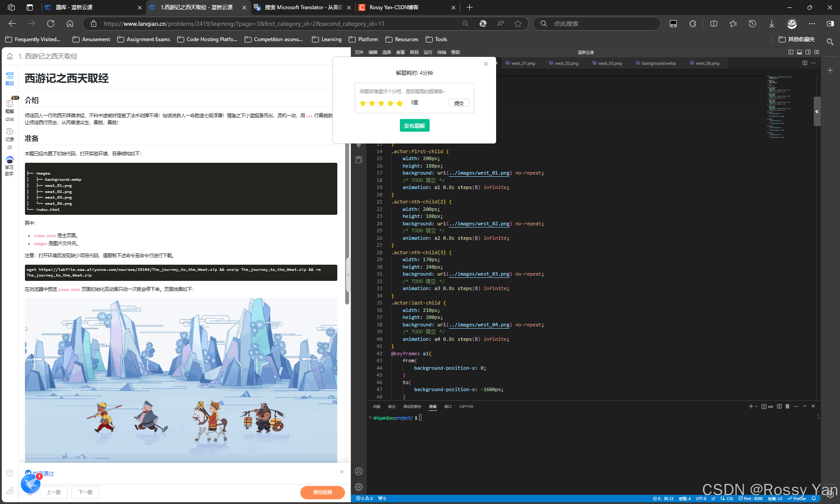
Task: Open notifications via the bell in status bar
Action: click(813, 499)
